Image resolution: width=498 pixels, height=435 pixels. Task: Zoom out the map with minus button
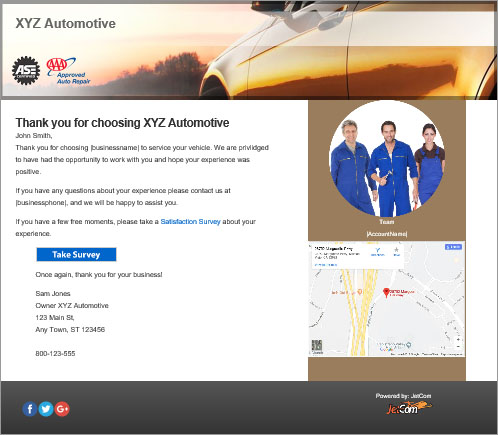tap(459, 347)
